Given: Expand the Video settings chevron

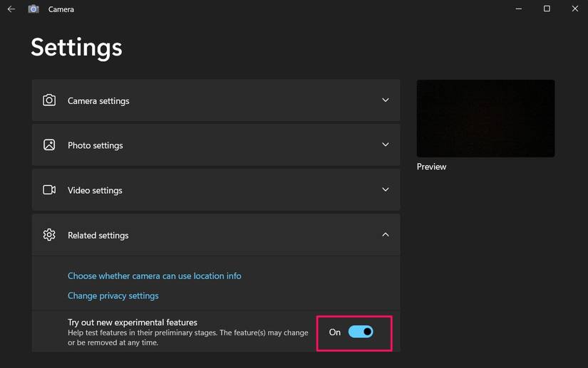Looking at the screenshot, I should (386, 190).
